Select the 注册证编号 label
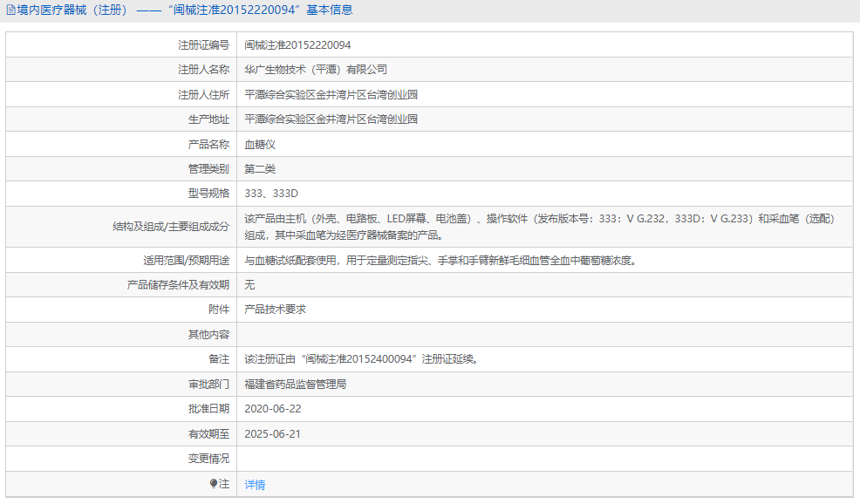This screenshot has width=860, height=504. point(203,45)
